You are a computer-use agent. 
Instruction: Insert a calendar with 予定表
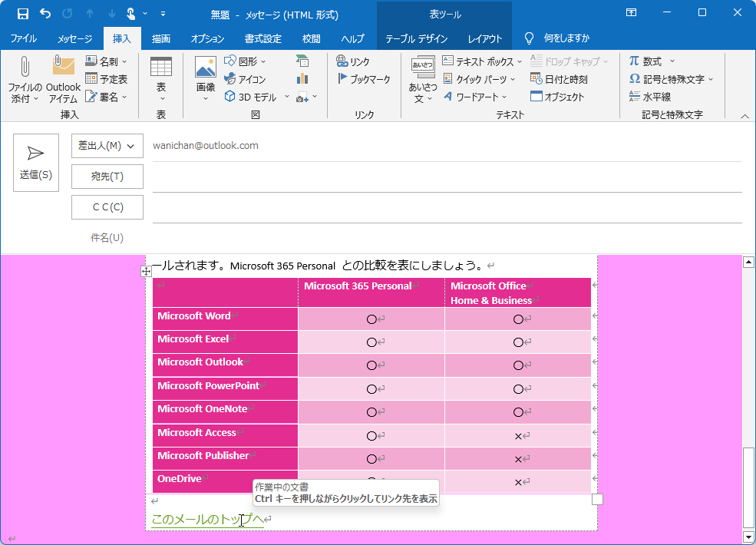click(106, 79)
